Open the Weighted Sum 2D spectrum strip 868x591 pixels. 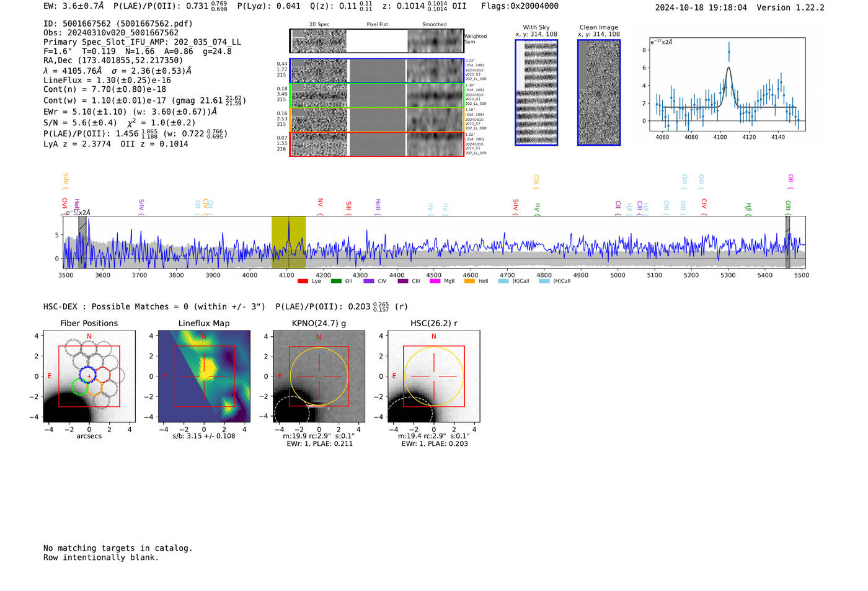(x=376, y=41)
